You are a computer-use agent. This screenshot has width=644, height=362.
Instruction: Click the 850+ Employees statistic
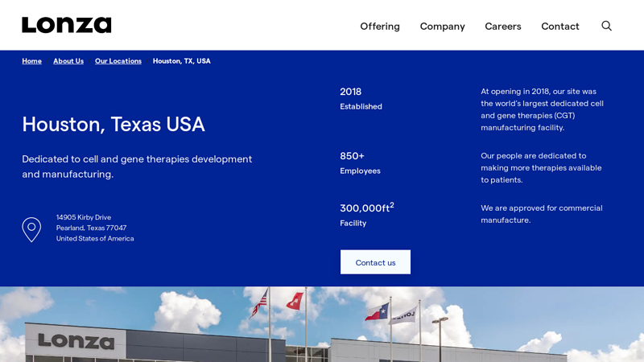click(360, 163)
